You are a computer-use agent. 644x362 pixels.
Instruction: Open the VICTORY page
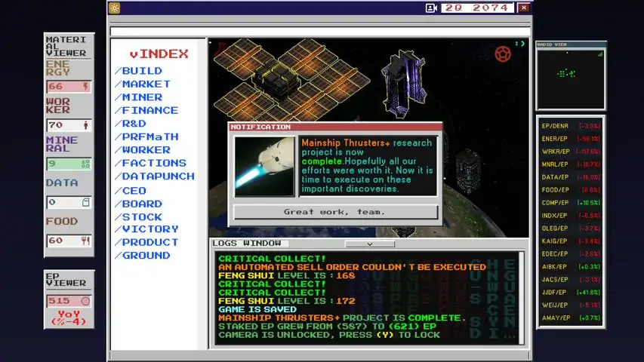point(146,229)
